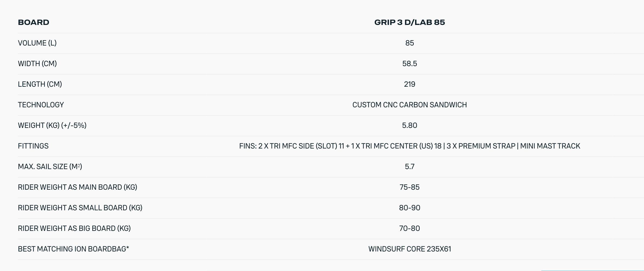The height and width of the screenshot is (271, 644).
Task: Click the big board rider weight 70-80
Action: coord(409,228)
